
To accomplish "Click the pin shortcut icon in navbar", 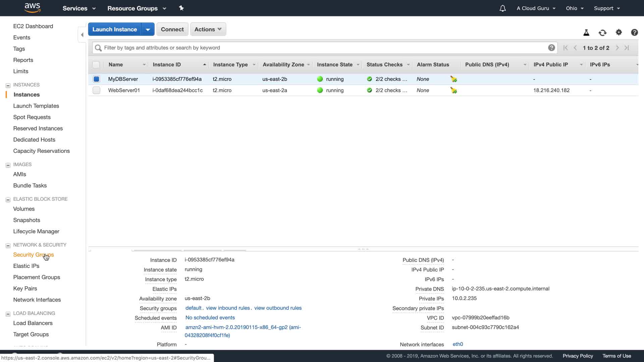I will (181, 8).
